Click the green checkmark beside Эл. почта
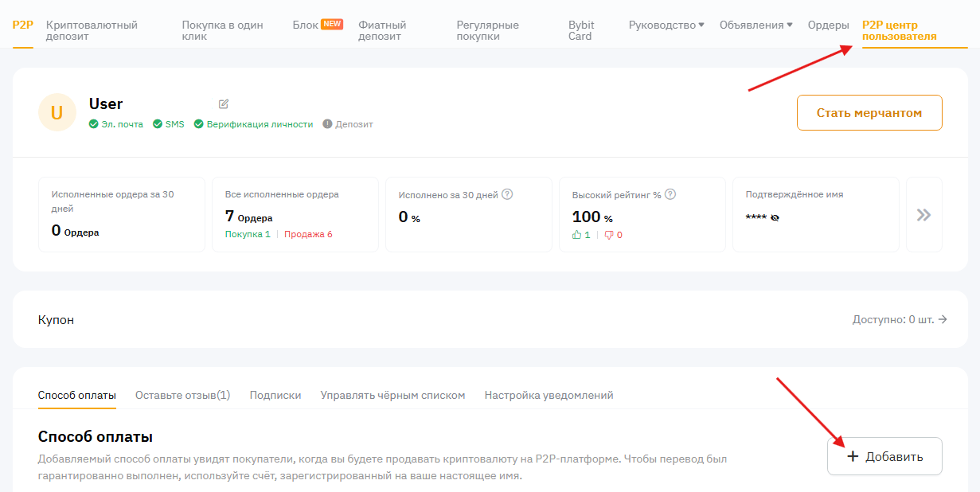Image resolution: width=980 pixels, height=492 pixels. (94, 124)
